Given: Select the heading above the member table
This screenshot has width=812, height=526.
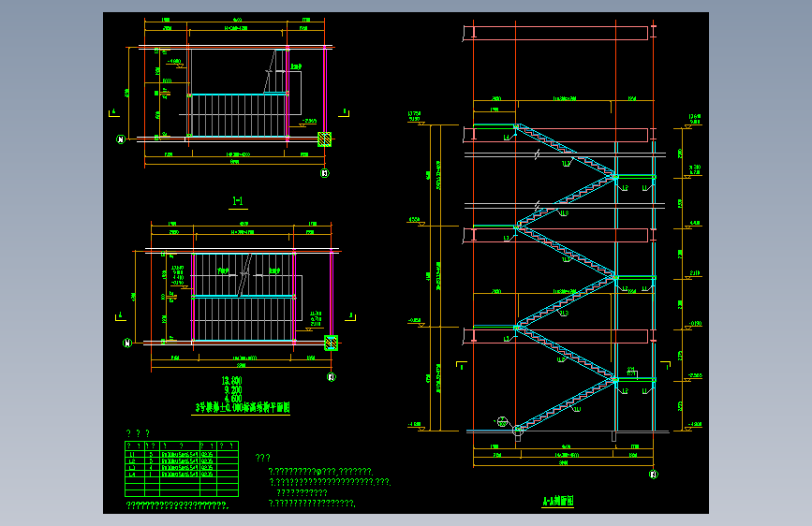Looking at the screenshot, I should pyautogui.click(x=139, y=433).
